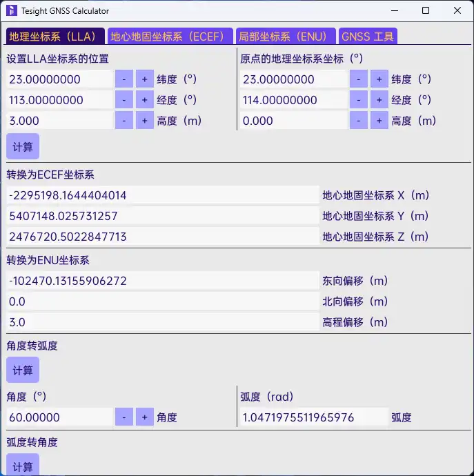Decrease the LLA position 高度 with minus

pos(124,121)
